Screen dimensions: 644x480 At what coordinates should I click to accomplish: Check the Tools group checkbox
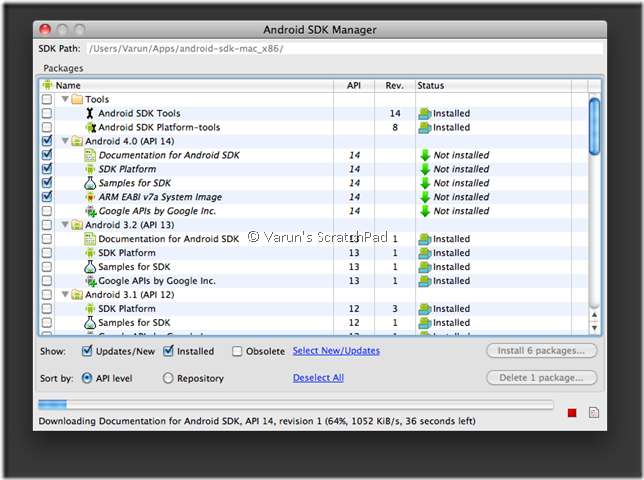click(47, 99)
